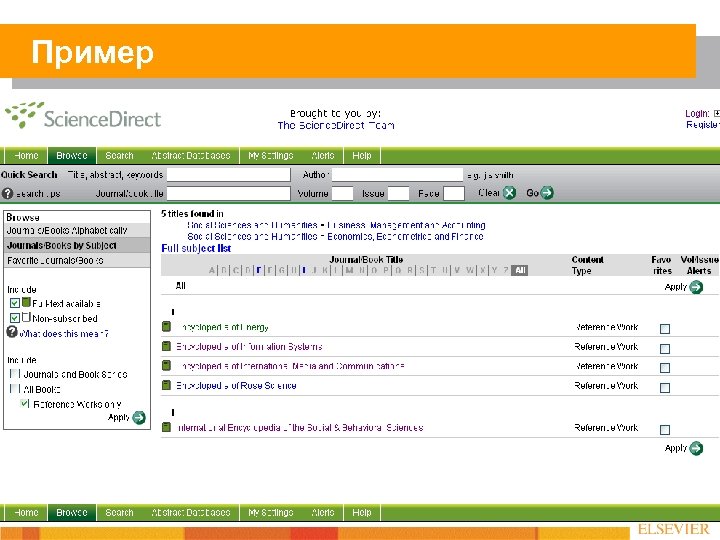Tick favorites checkbox for Encyclopedia of Information Systems
Image resolution: width=720 pixels, height=540 pixels.
(x=664, y=349)
